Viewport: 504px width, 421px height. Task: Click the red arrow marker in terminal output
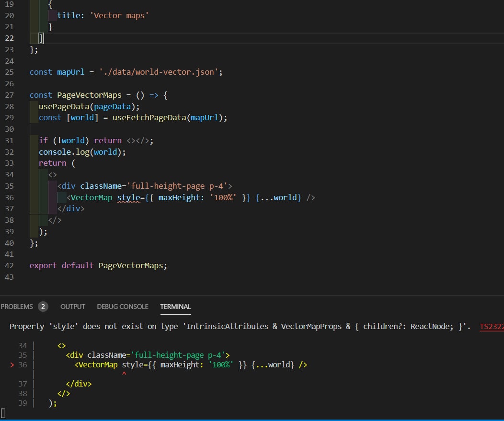12,365
